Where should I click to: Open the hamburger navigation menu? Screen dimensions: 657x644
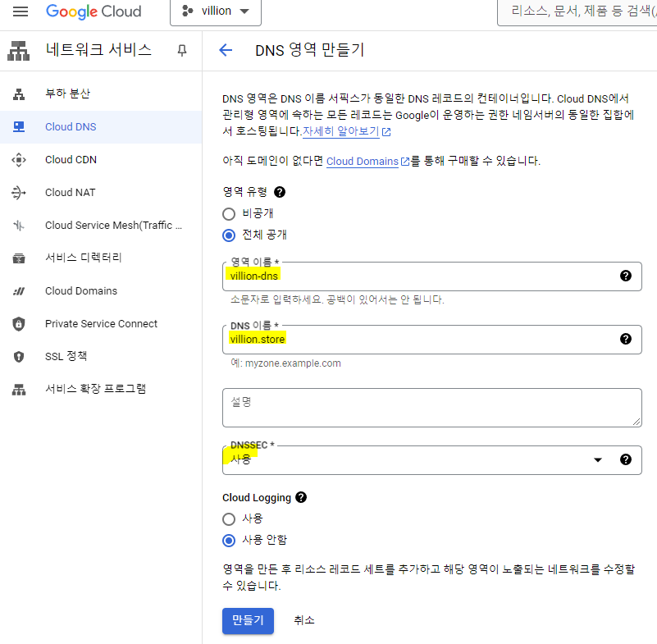(21, 11)
